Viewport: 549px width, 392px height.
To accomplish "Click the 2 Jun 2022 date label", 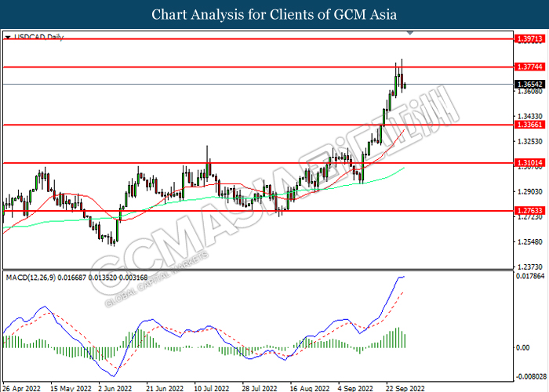I will tap(115, 388).
